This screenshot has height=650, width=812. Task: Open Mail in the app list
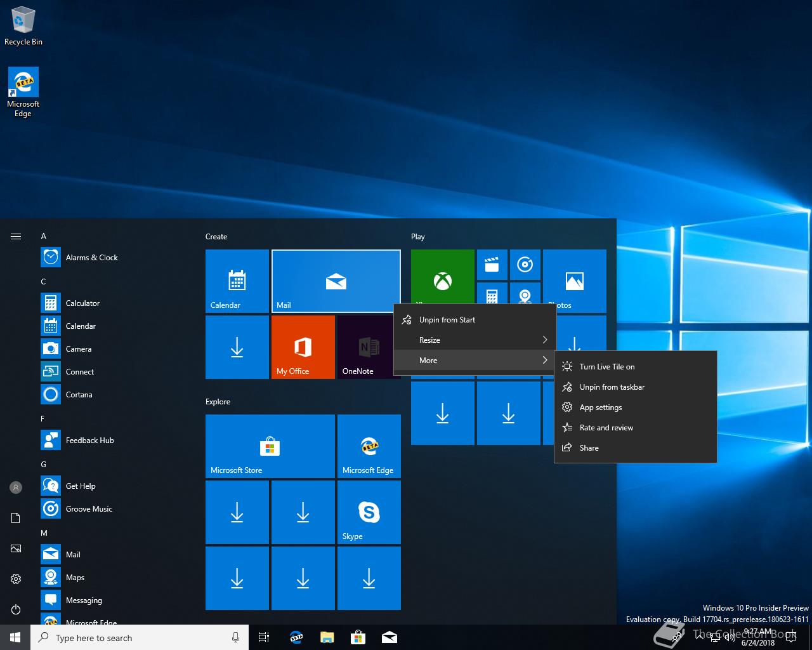click(x=114, y=555)
